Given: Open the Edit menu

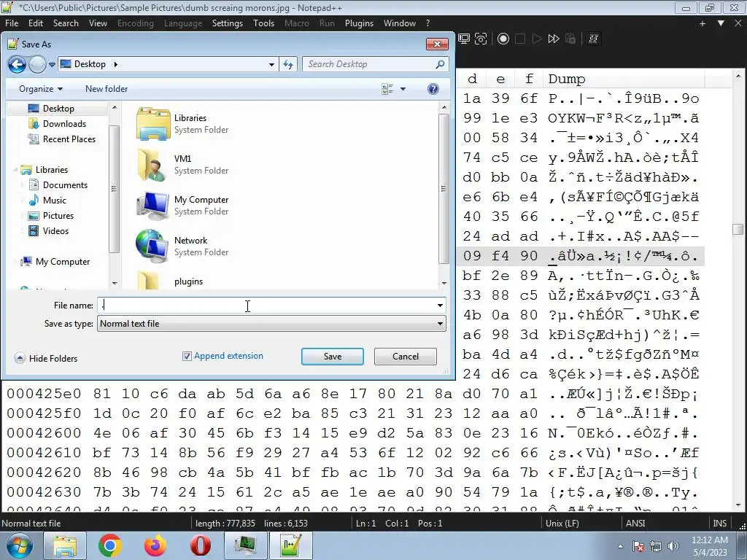Looking at the screenshot, I should pos(36,23).
